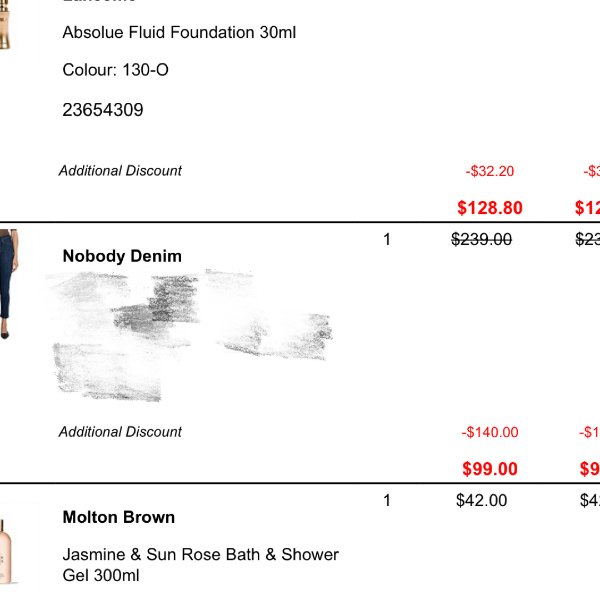
Task: Click Additional Discount label under Nobody Denim
Action: [120, 432]
